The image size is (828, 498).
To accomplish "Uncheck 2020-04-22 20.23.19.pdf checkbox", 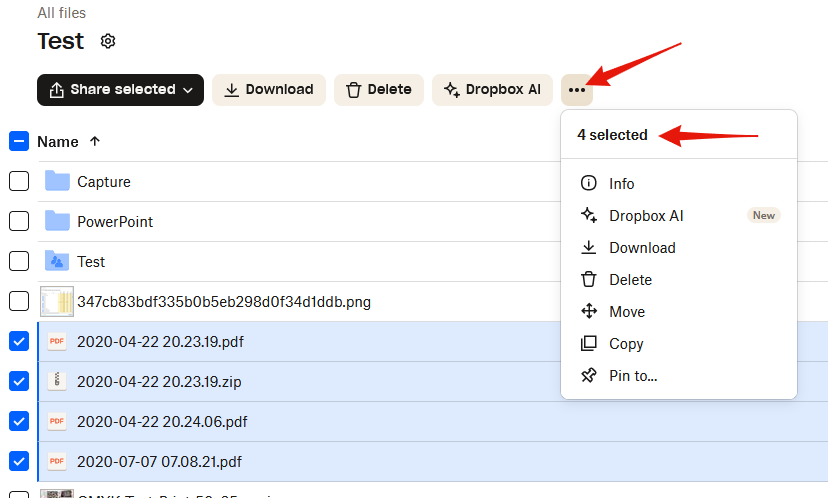I will click(x=19, y=341).
